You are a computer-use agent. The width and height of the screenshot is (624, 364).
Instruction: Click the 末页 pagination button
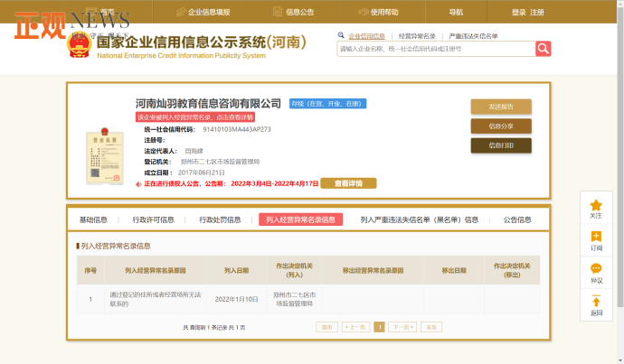tap(431, 327)
